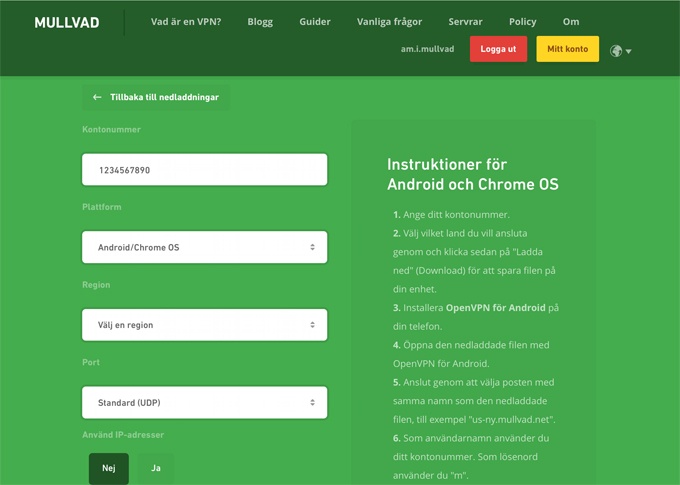Open Guider in the navigation
Viewport: 680px width, 485px height.
pos(315,22)
